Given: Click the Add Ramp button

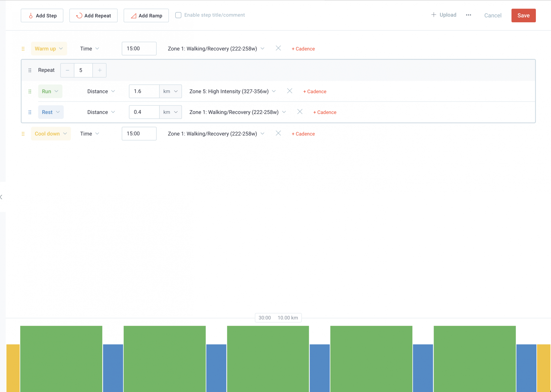Looking at the screenshot, I should pyautogui.click(x=146, y=15).
